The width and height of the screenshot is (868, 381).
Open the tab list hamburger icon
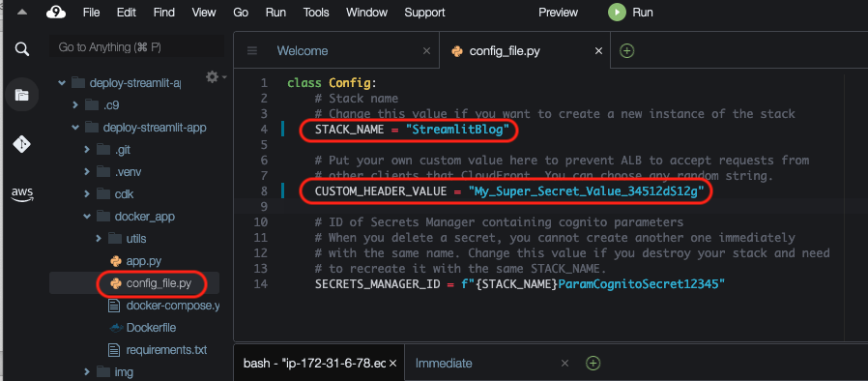click(252, 51)
